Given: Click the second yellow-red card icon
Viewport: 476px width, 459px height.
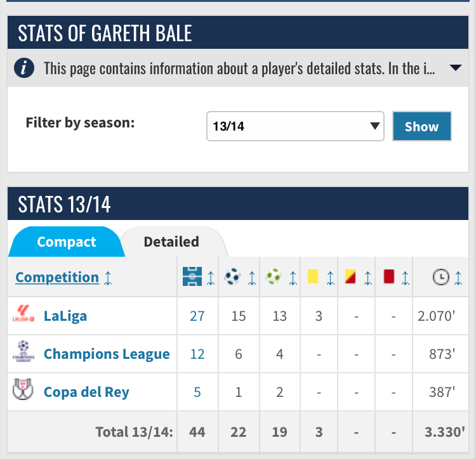Looking at the screenshot, I should 350,276.
